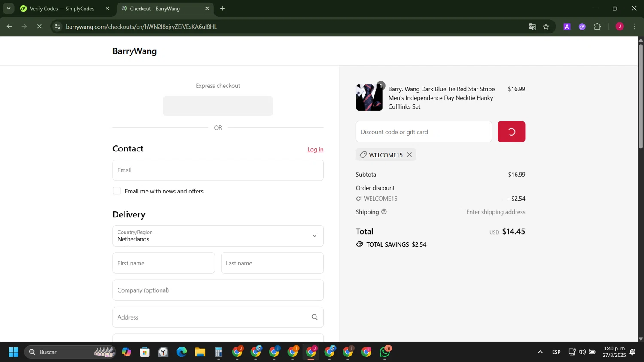Open Microsoft Store from taskbar
The width and height of the screenshot is (644, 362).
click(x=145, y=352)
